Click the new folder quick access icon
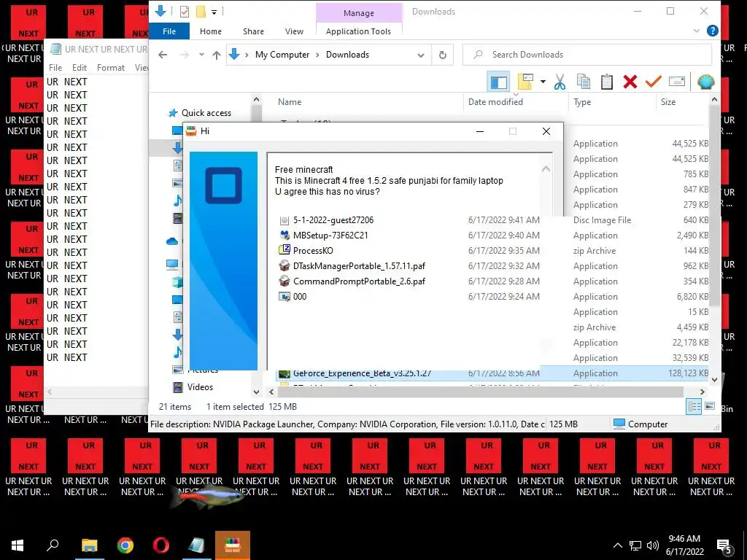 pos(201,12)
